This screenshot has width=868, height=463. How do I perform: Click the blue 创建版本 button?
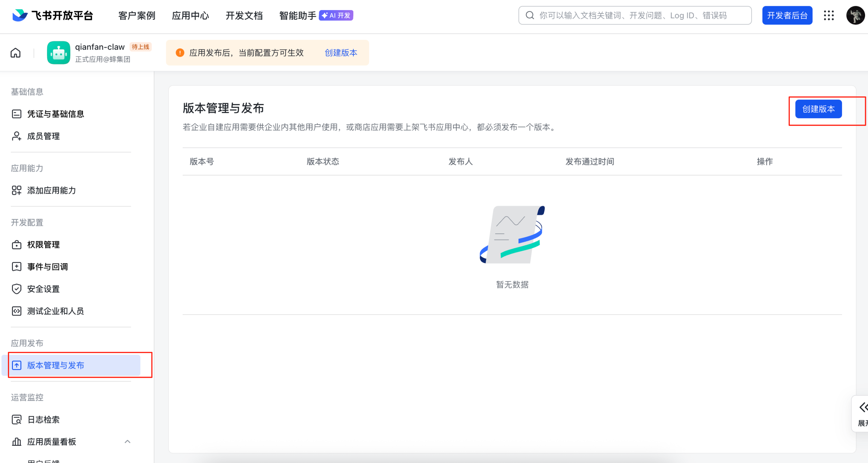pyautogui.click(x=818, y=109)
